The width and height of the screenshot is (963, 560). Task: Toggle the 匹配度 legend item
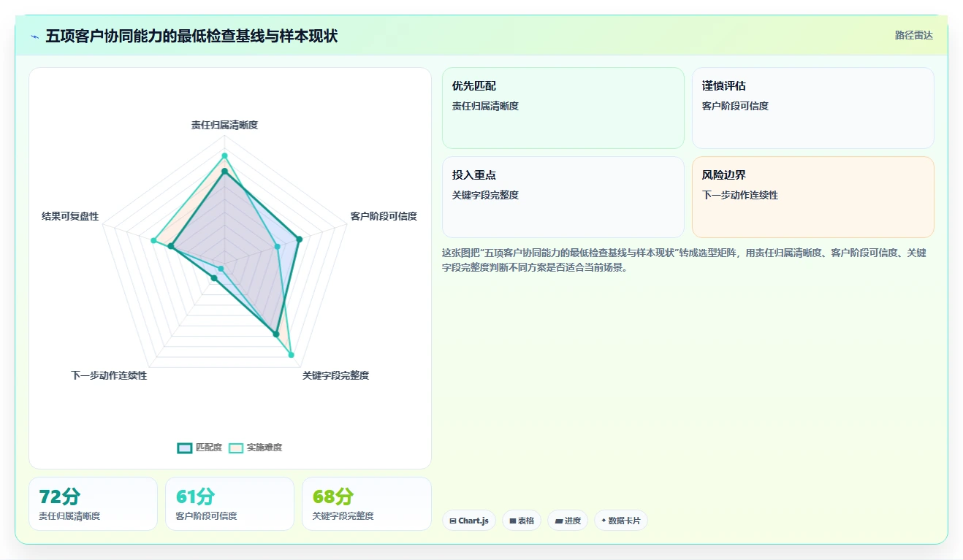coord(199,448)
